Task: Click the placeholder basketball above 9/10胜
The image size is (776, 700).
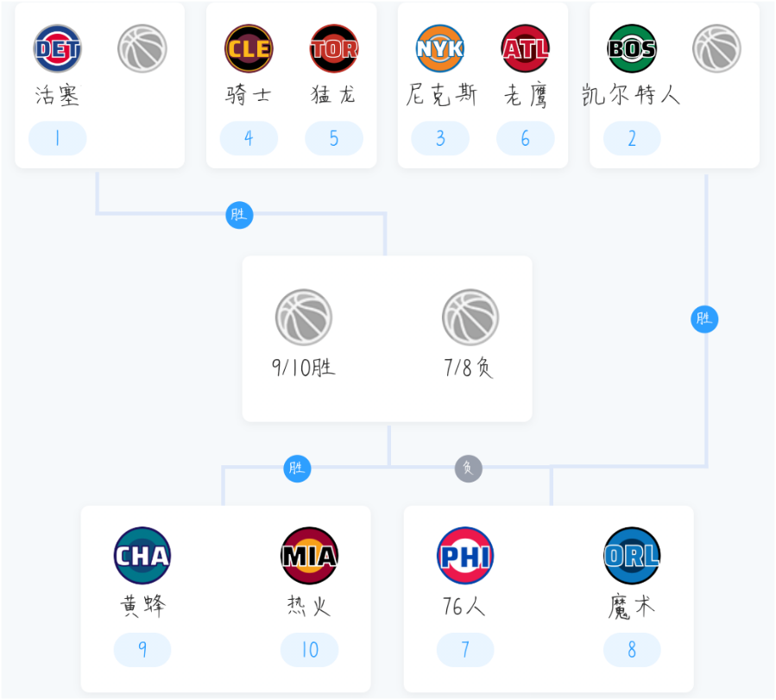Action: click(x=304, y=318)
